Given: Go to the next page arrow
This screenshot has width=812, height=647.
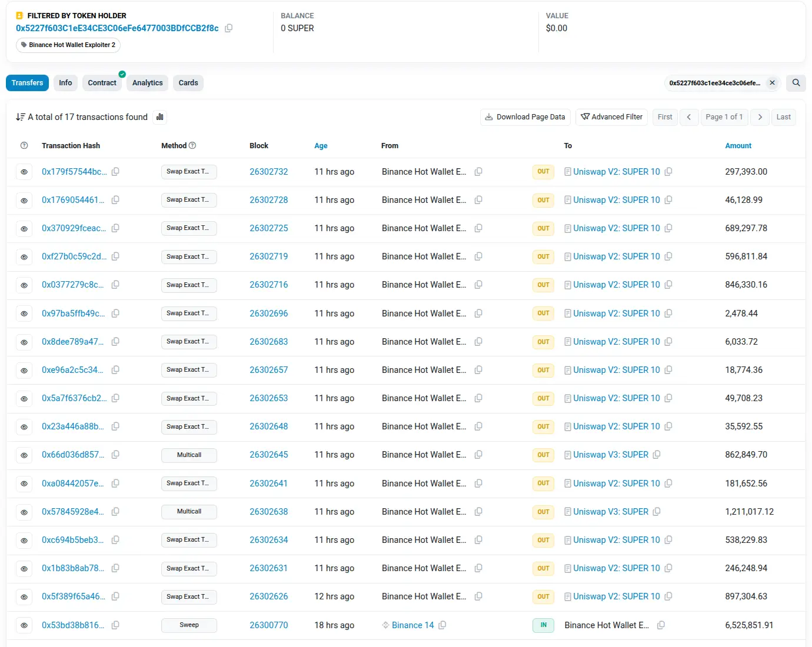Looking at the screenshot, I should (760, 117).
